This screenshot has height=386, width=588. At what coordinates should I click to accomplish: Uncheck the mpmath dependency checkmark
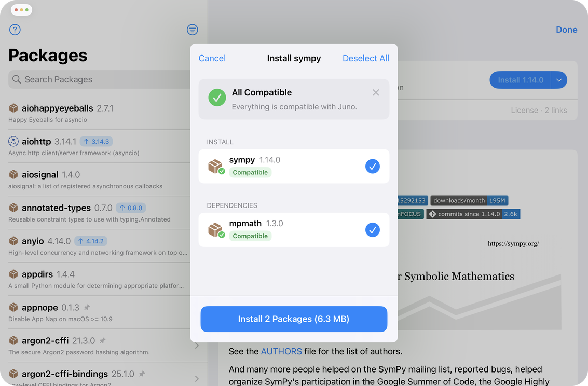[x=373, y=230]
